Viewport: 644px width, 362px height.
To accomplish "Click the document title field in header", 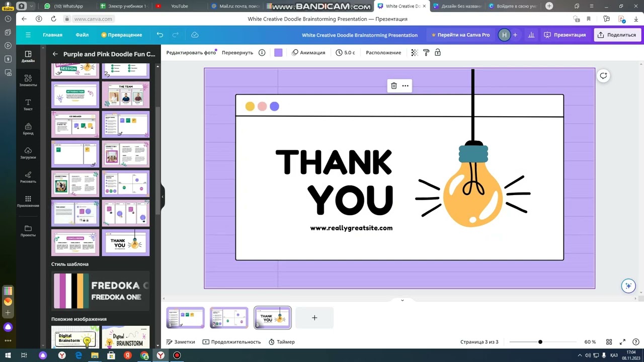I will coord(360,35).
